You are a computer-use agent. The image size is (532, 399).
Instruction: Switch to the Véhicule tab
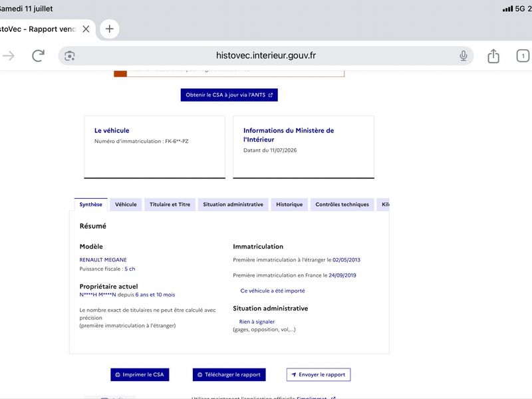tap(126, 204)
